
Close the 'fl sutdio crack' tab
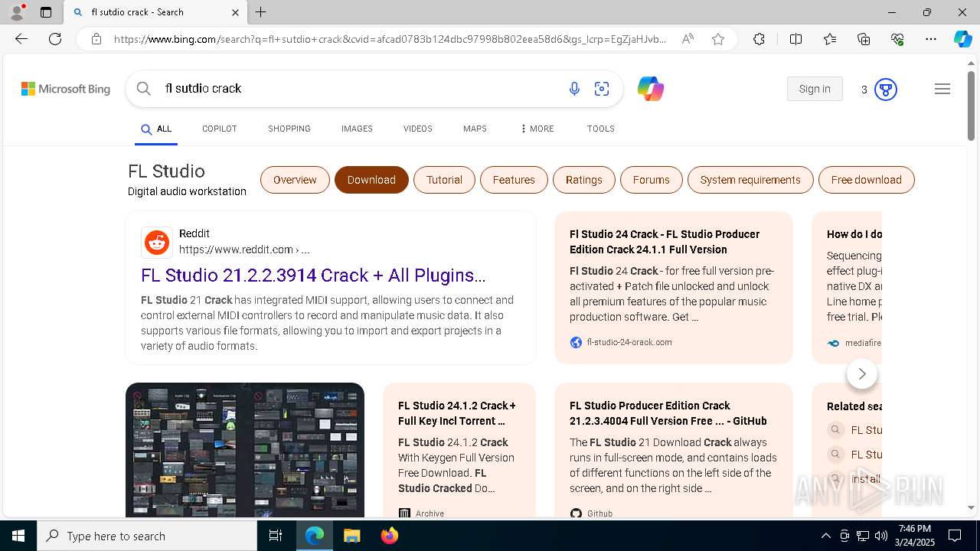pyautogui.click(x=235, y=12)
